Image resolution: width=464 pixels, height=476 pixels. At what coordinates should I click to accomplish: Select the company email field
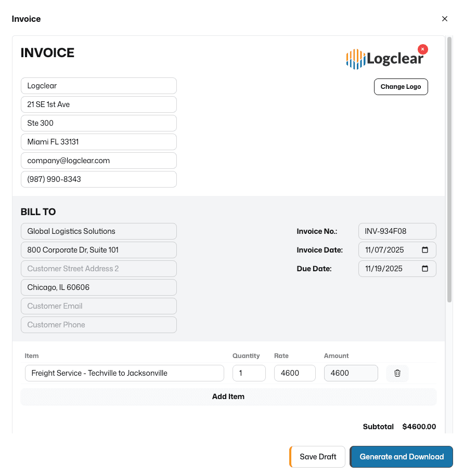98,161
